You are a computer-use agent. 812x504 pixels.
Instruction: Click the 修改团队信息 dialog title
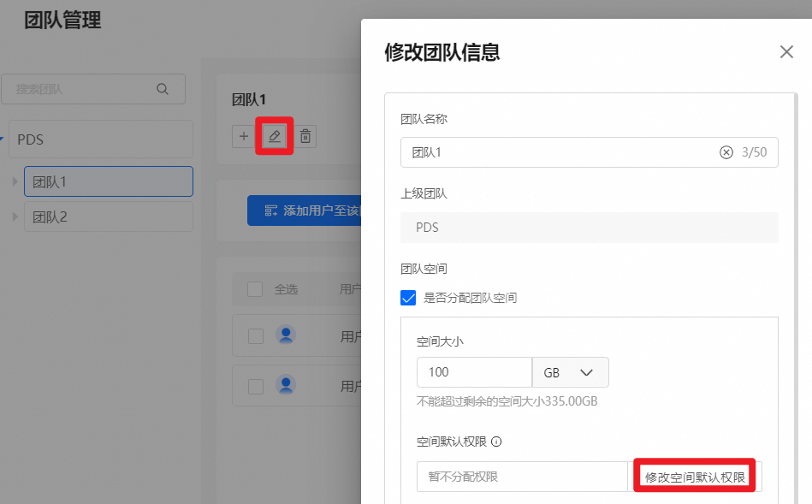(442, 52)
